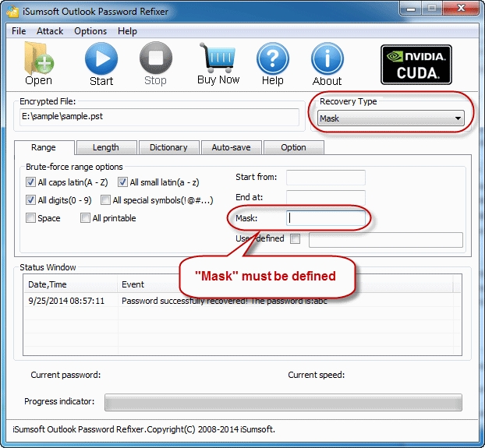485x448 pixels.
Task: Tick the User-defined checkbox
Action: click(295, 239)
